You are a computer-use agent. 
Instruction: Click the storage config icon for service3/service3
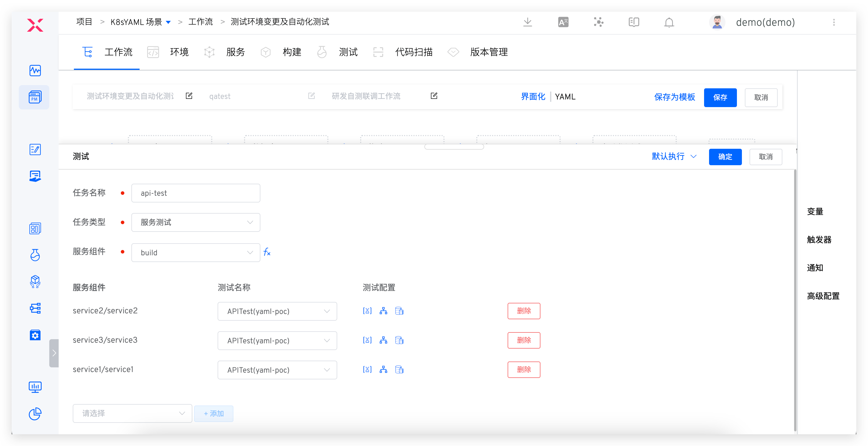pyautogui.click(x=399, y=340)
